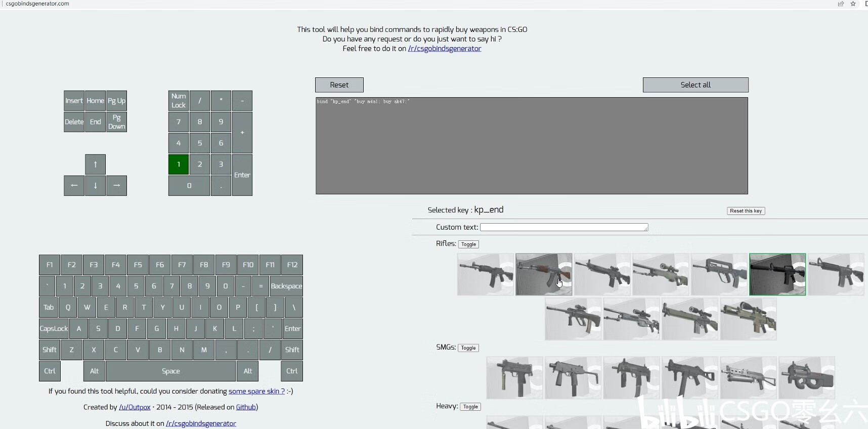Select the Num Lock key
This screenshot has width=868, height=429.
[x=179, y=101]
